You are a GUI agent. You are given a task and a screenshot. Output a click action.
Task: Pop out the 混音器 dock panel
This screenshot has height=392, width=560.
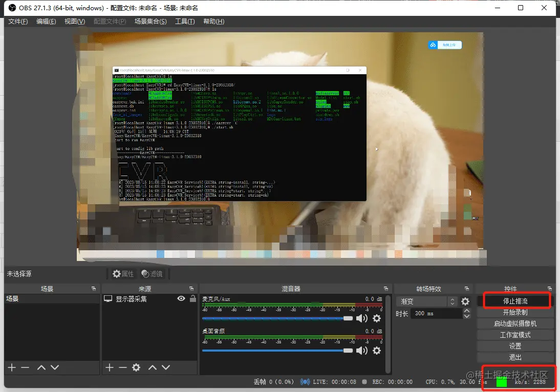tap(386, 289)
